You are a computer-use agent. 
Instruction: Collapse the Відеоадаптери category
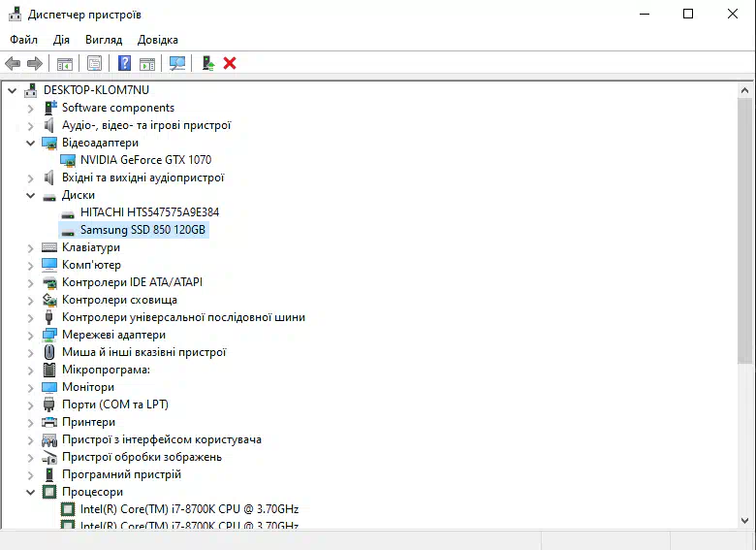click(31, 143)
